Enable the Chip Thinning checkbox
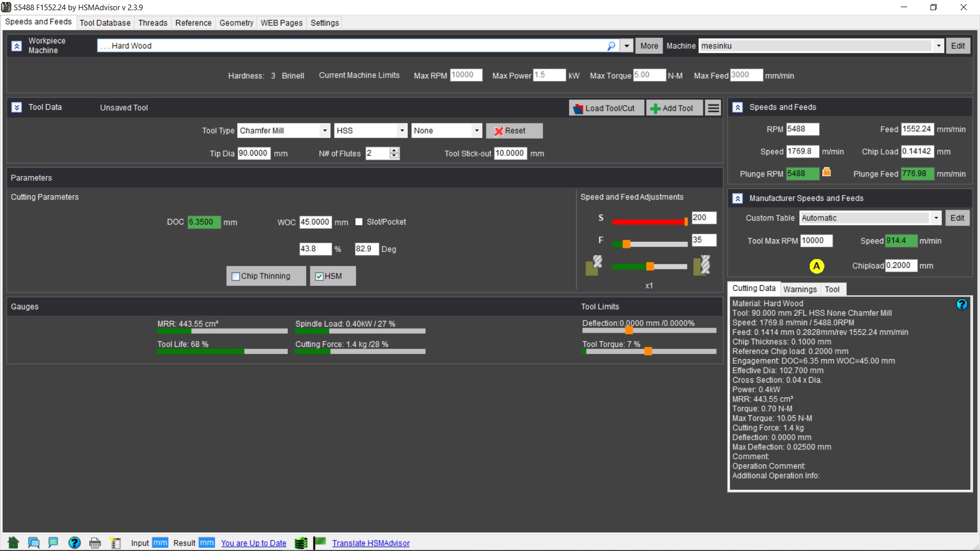The width and height of the screenshot is (980, 551). point(236,277)
